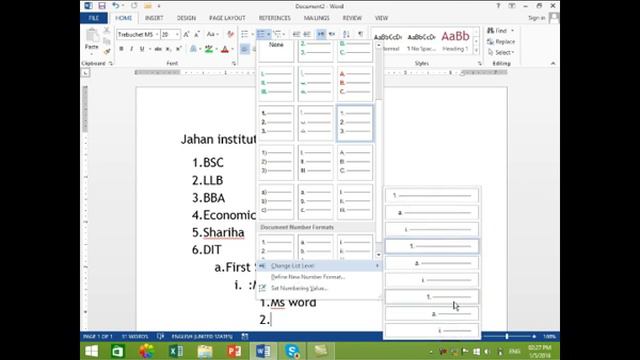Open the Select dropdown in Editing group

click(501, 52)
